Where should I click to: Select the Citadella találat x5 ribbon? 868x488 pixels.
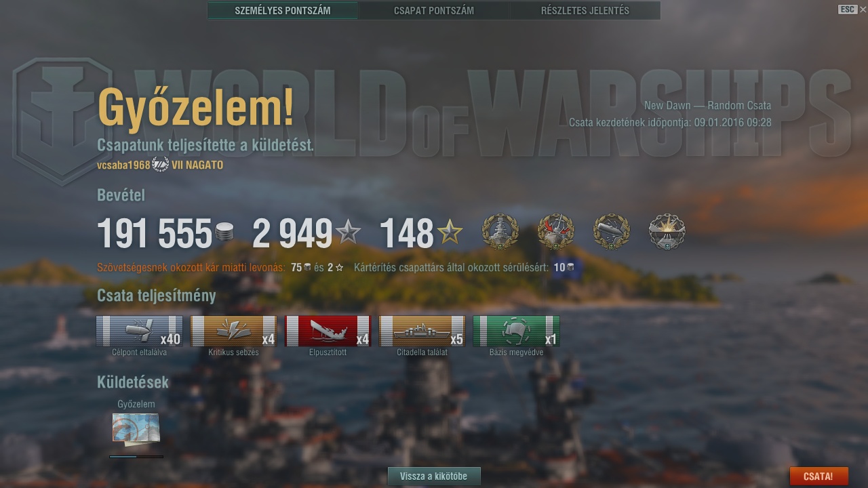pos(422,331)
